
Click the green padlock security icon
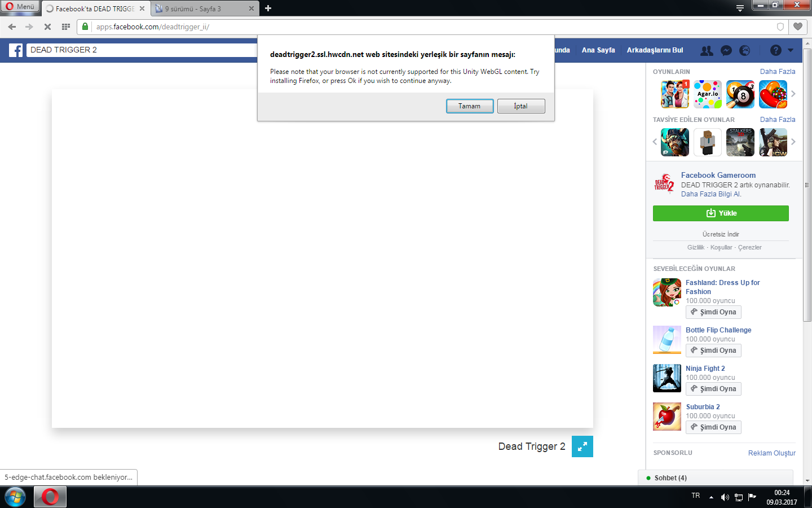tap(85, 27)
